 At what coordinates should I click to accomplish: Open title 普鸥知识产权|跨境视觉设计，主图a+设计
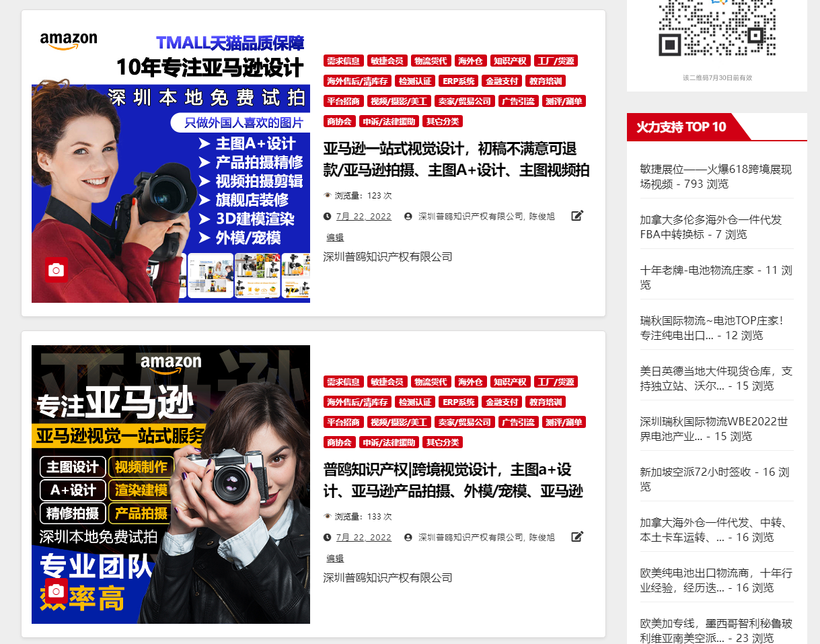click(453, 480)
